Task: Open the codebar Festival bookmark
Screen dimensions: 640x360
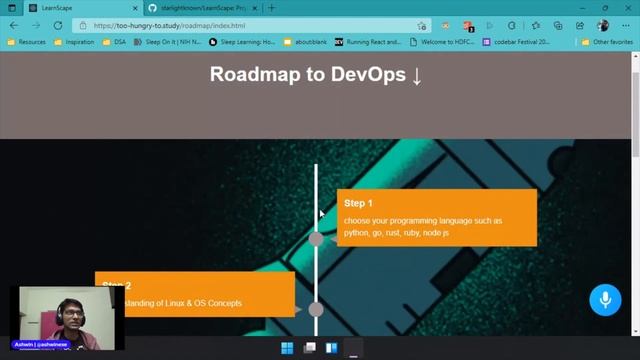Action: pos(516,42)
